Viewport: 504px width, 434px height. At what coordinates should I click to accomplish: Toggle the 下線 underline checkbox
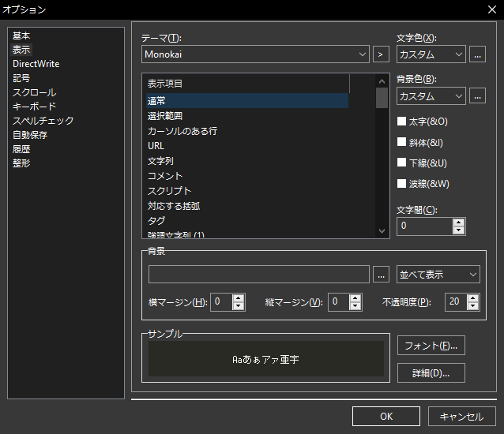401,163
